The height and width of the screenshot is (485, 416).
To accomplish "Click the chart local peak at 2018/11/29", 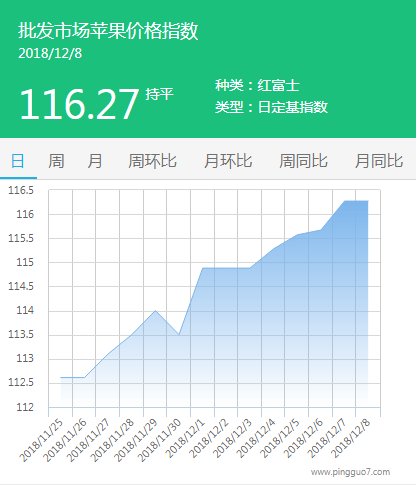I will [155, 310].
